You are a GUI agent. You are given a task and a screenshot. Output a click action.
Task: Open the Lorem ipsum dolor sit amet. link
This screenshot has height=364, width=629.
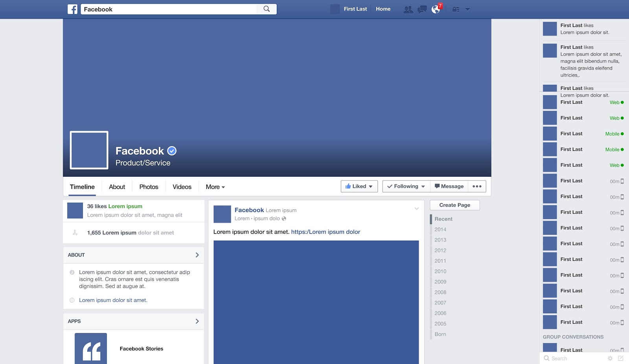click(x=113, y=300)
